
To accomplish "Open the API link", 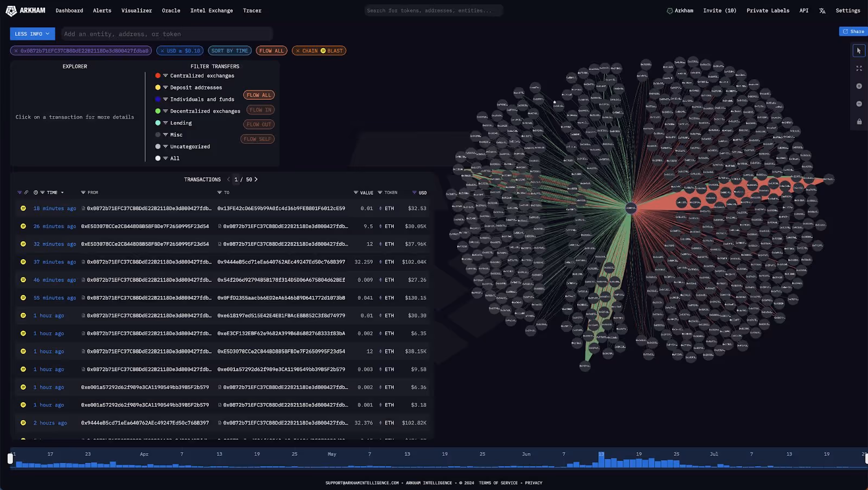I will pyautogui.click(x=804, y=11).
